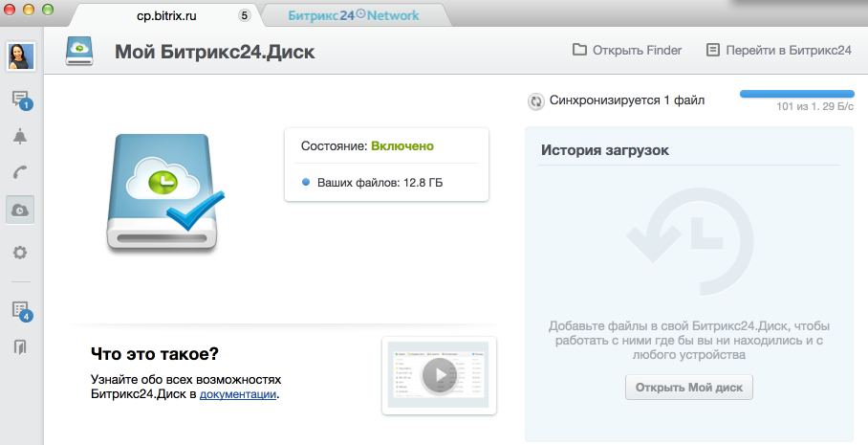The width and height of the screenshot is (868, 445).
Task: Click the Синхронизируется 1 файл status text
Action: (x=627, y=100)
